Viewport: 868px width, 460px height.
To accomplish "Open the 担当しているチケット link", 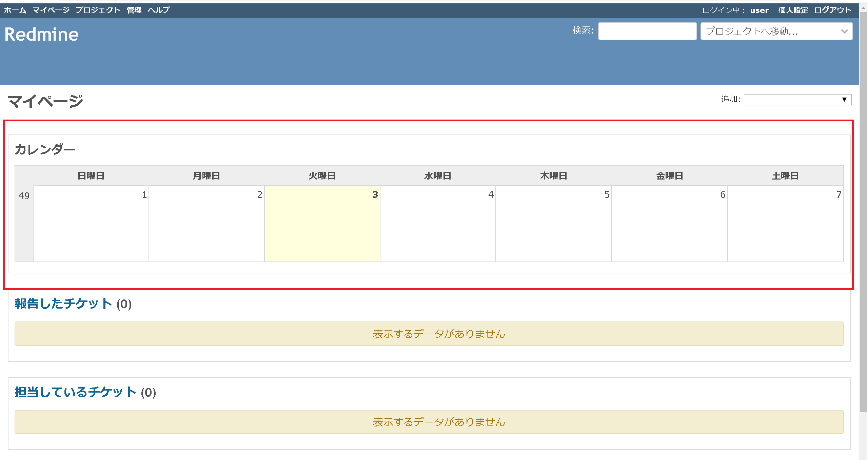I will 75,392.
